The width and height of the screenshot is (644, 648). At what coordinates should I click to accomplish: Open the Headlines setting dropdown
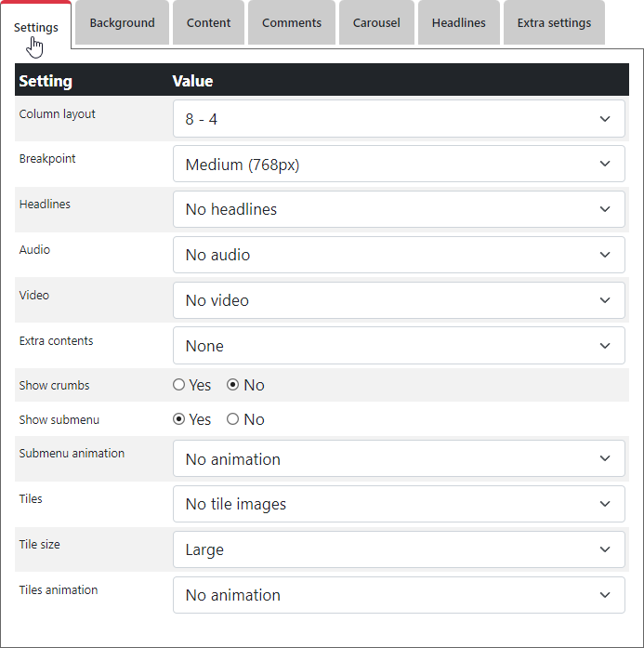point(399,209)
